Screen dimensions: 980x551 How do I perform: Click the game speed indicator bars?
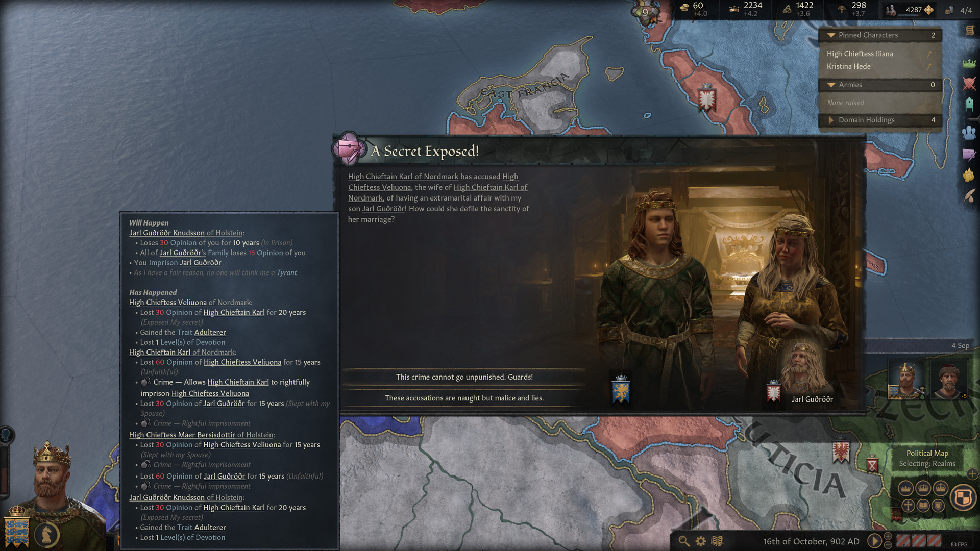pos(919,540)
